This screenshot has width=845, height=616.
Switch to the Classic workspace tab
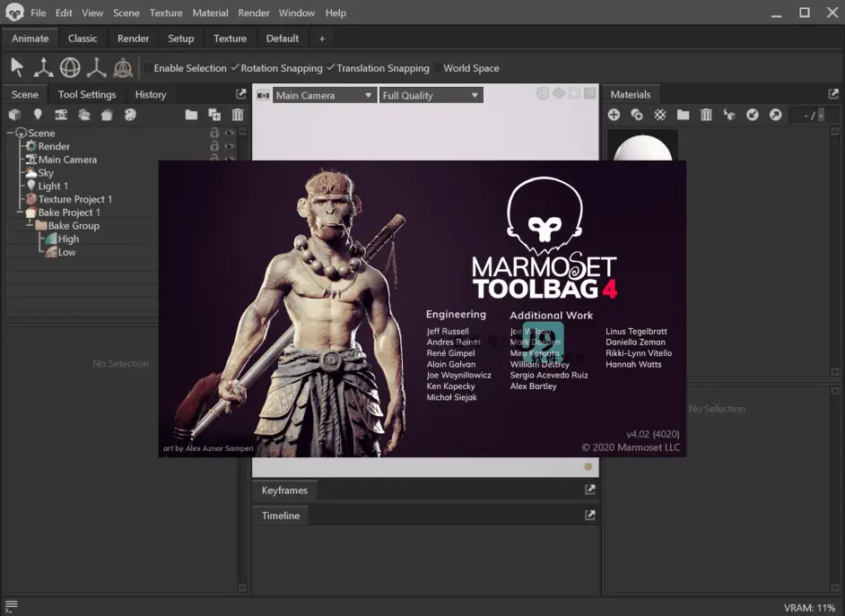tap(83, 39)
